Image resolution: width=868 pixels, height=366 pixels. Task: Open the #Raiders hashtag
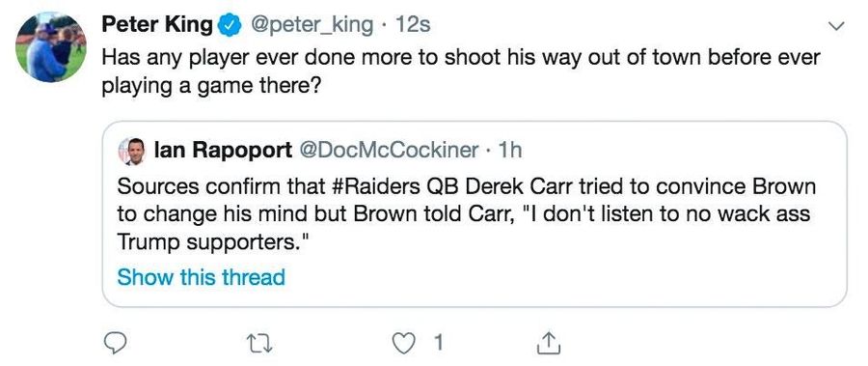[x=376, y=186]
